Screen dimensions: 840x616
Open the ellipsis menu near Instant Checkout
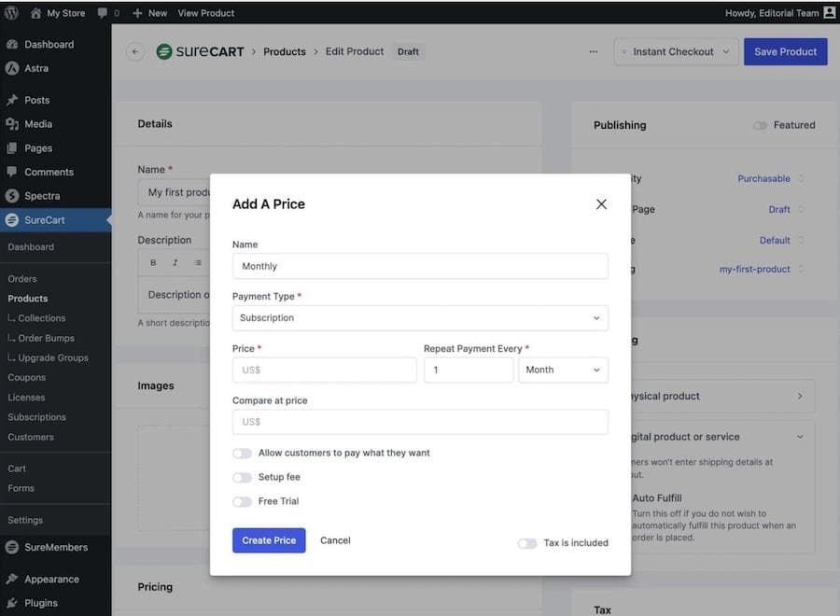click(594, 52)
